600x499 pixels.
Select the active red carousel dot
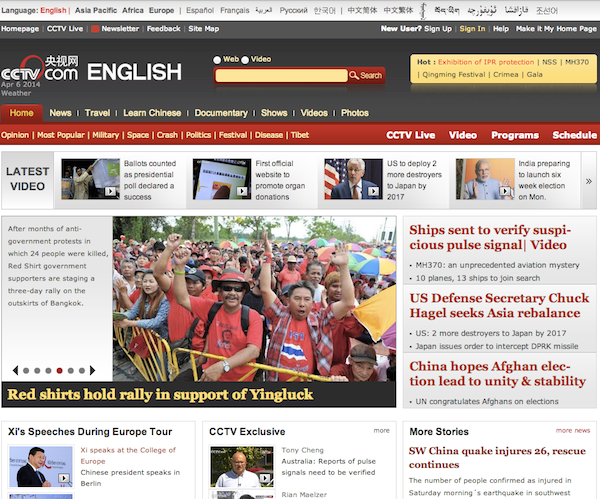click(x=60, y=370)
